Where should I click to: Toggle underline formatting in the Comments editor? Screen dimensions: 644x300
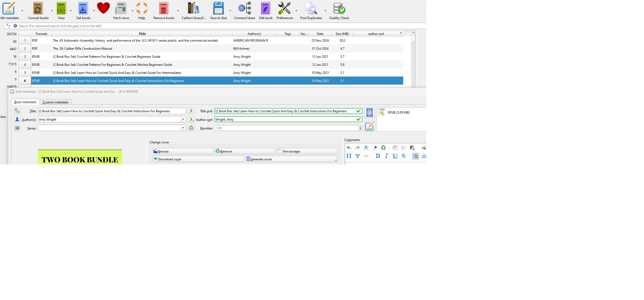tap(395, 156)
